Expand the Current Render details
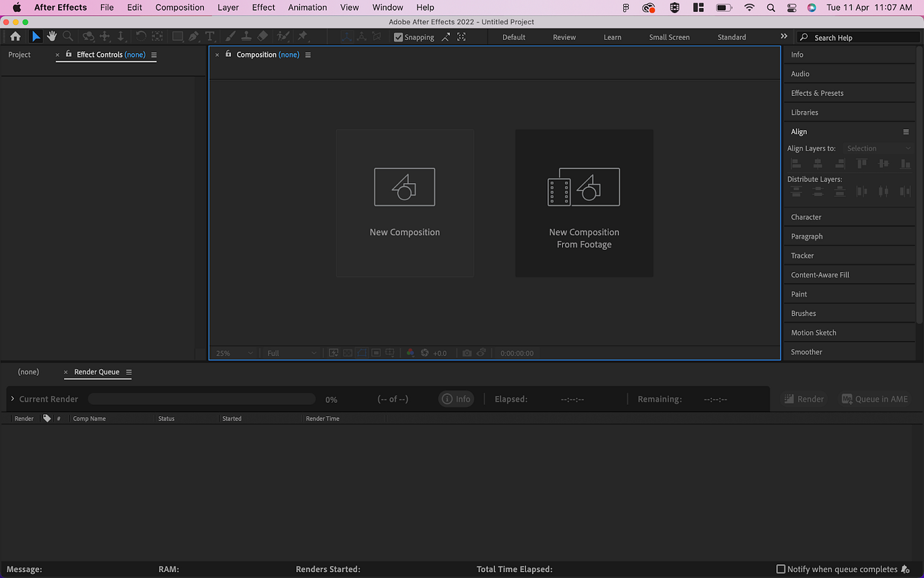 [x=12, y=398]
